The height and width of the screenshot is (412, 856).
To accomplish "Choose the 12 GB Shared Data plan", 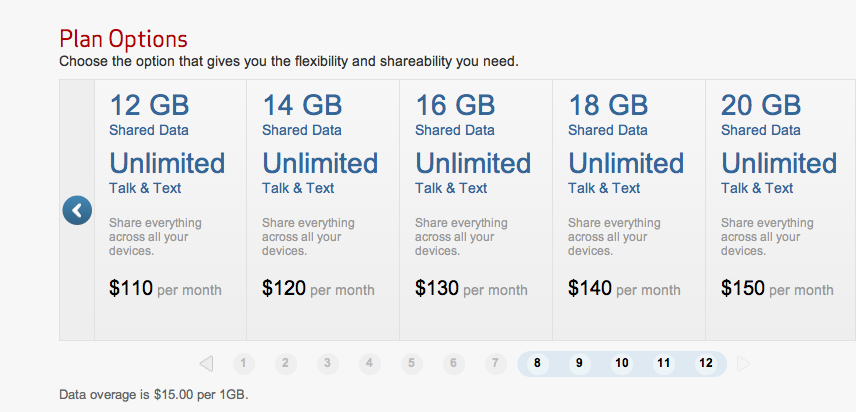I will click(x=170, y=210).
